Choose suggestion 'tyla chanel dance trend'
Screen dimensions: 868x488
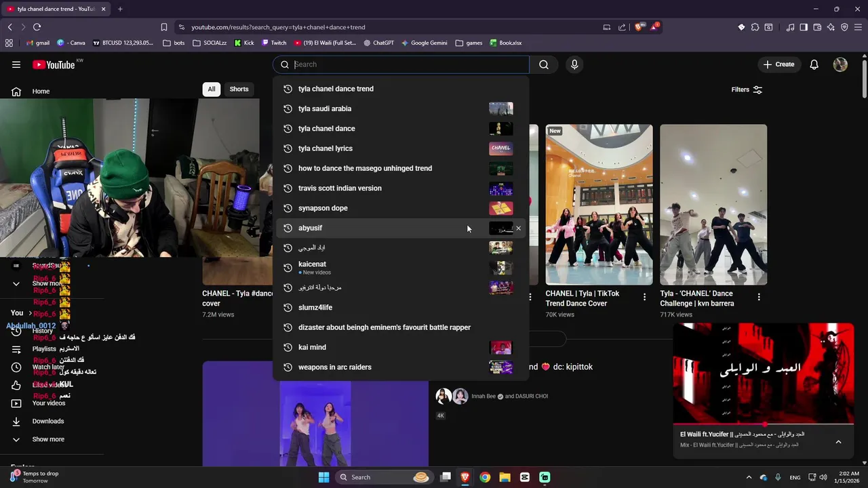click(400, 89)
